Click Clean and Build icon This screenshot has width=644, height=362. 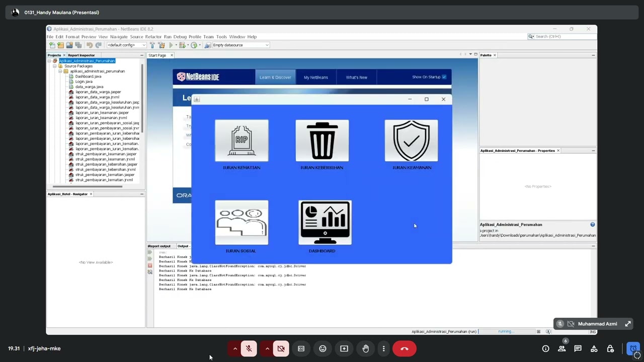click(x=162, y=45)
